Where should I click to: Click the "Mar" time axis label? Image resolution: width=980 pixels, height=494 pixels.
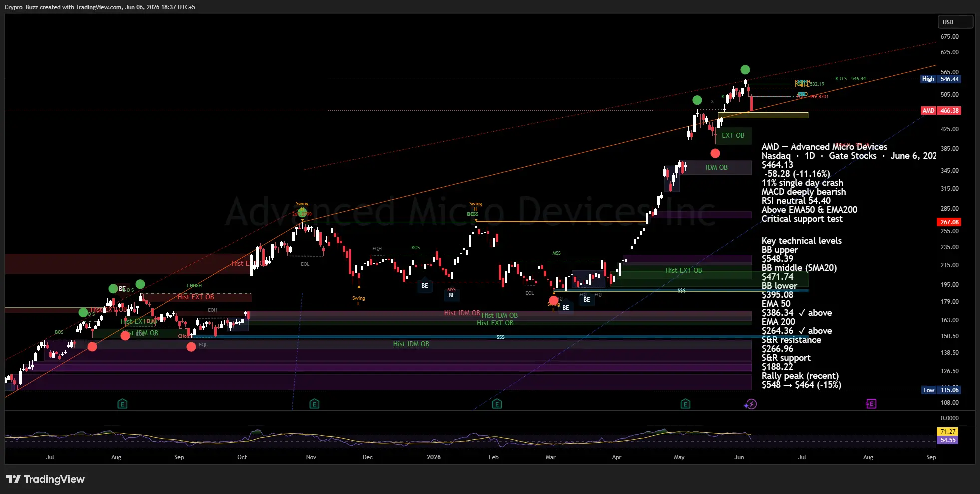(x=551, y=457)
